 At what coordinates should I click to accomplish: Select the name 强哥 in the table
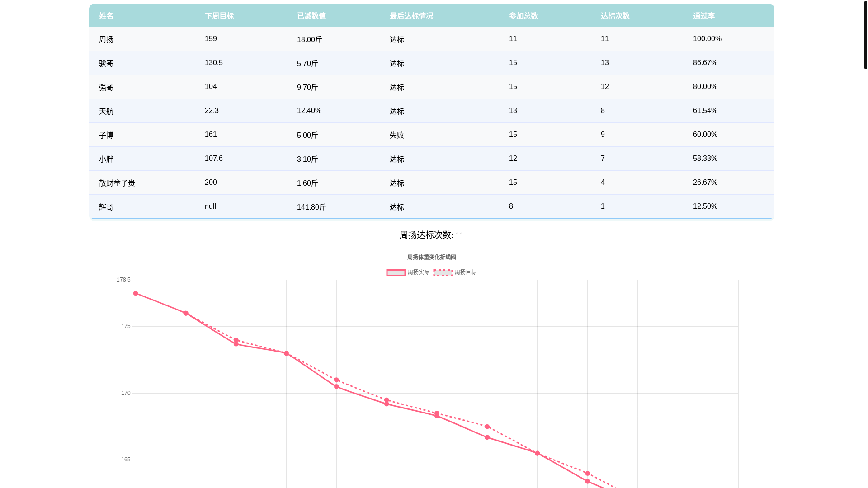[106, 88]
